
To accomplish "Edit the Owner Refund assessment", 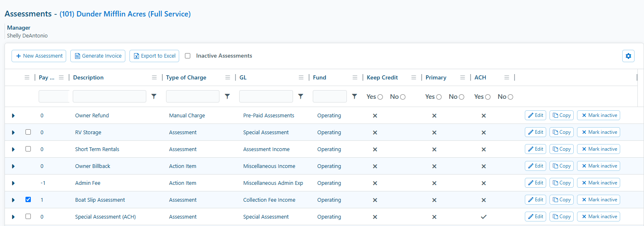I will click(536, 115).
